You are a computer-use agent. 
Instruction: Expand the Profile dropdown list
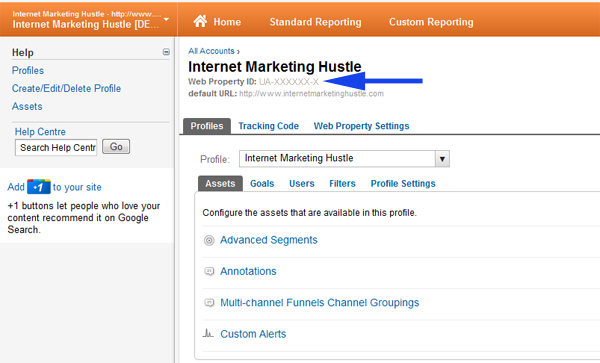coord(442,159)
